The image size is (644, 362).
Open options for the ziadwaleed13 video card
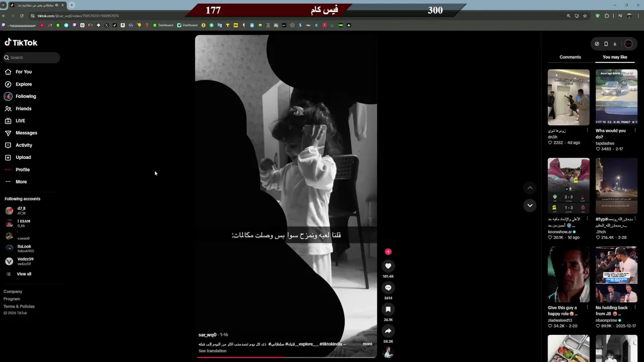(587, 308)
